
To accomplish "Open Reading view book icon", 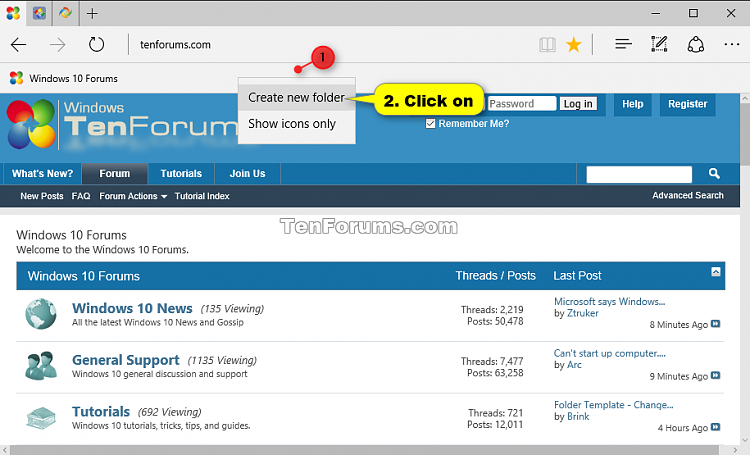I will [547, 45].
